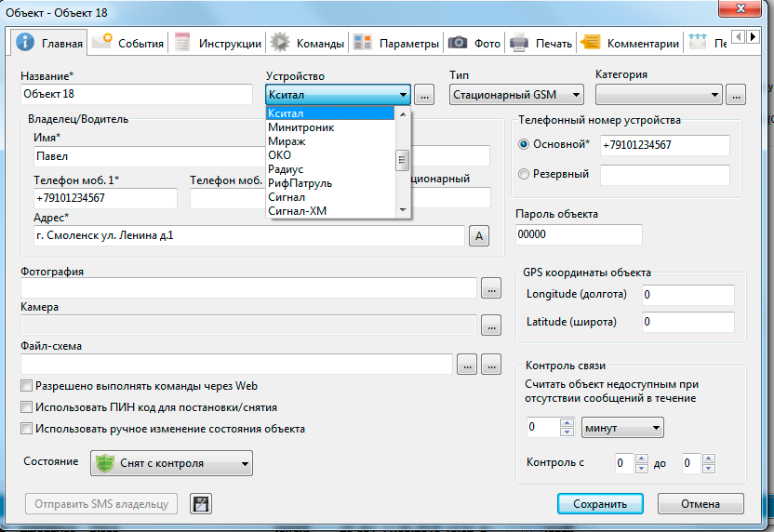Click the printer icon of Печать tab

[x=519, y=43]
